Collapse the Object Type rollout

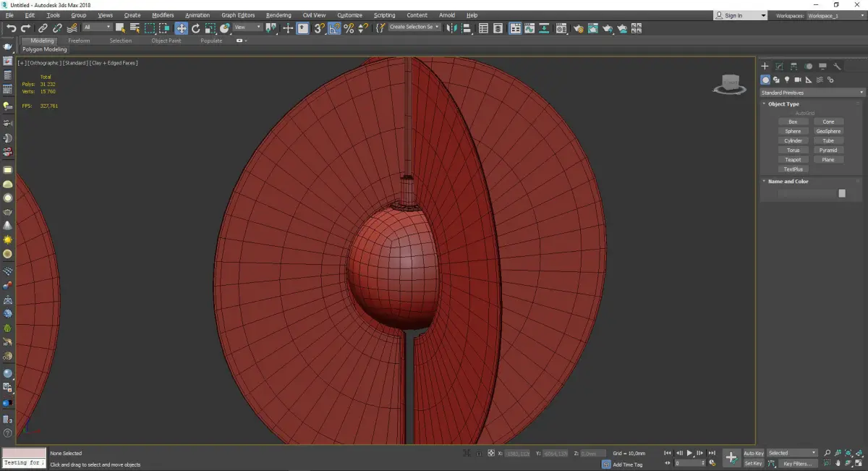783,104
